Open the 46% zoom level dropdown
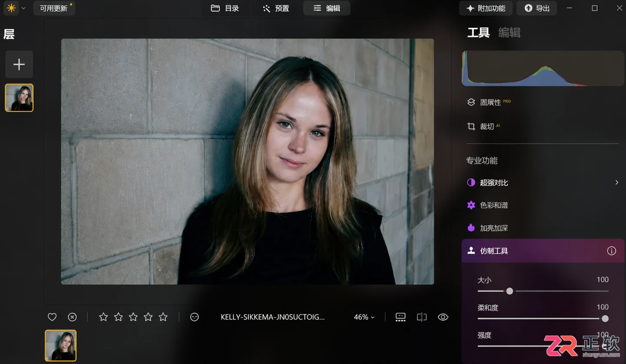Image resolution: width=626 pixels, height=364 pixels. tap(364, 317)
